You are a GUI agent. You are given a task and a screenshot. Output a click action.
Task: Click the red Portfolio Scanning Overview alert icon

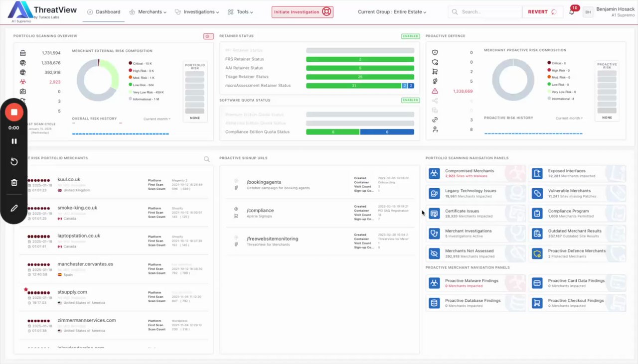[x=208, y=36]
